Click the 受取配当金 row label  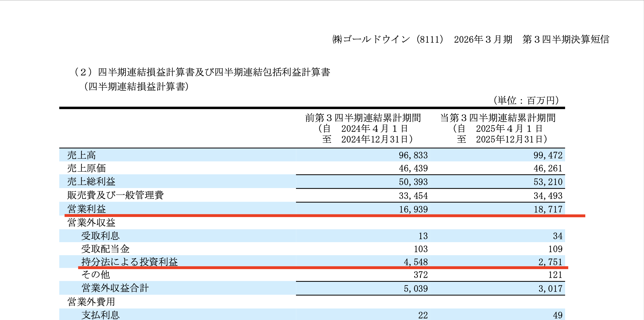(x=105, y=249)
